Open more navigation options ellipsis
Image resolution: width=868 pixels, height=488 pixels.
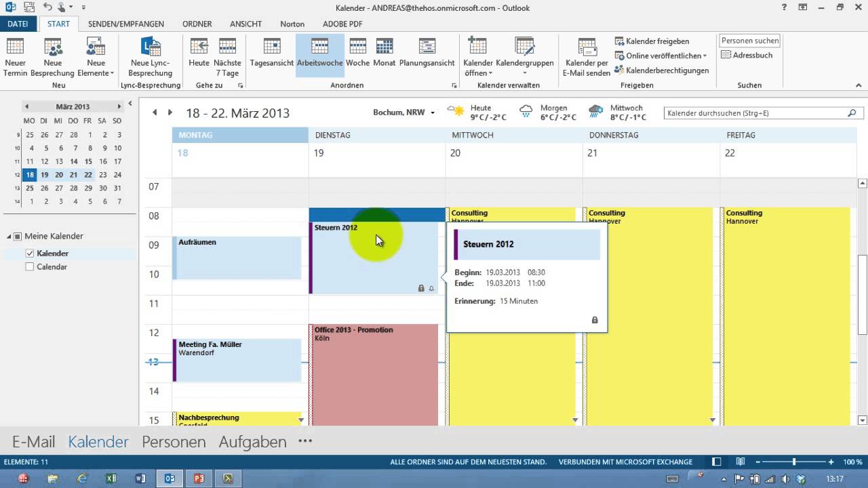tap(305, 441)
